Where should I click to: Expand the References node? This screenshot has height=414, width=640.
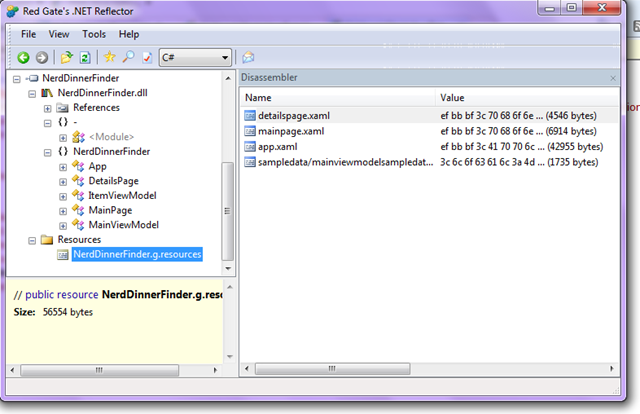pos(47,109)
